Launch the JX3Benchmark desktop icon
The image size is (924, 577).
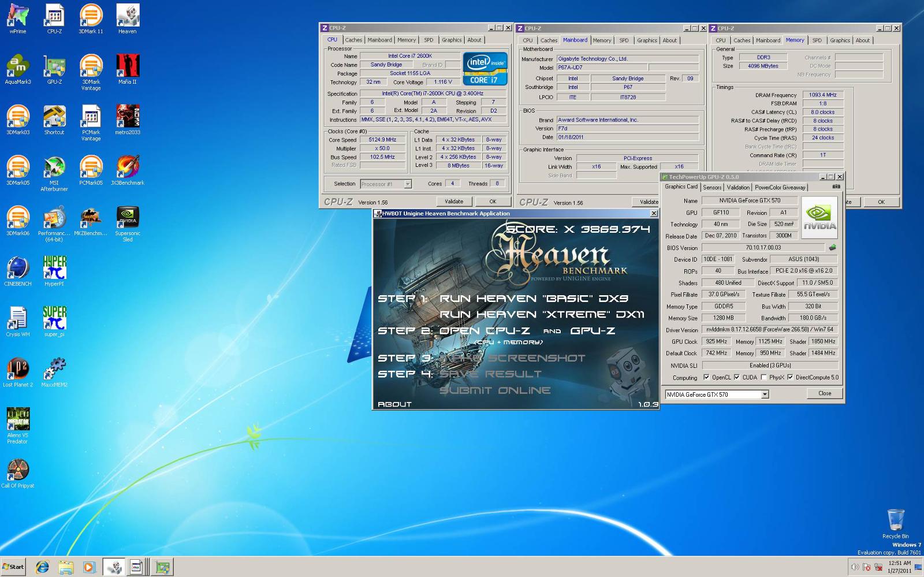pos(128,170)
